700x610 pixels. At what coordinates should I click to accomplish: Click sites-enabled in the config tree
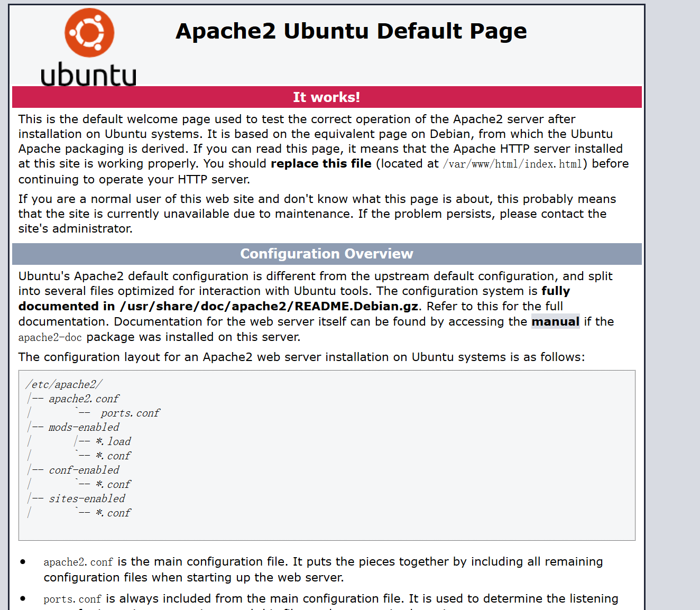point(87,498)
